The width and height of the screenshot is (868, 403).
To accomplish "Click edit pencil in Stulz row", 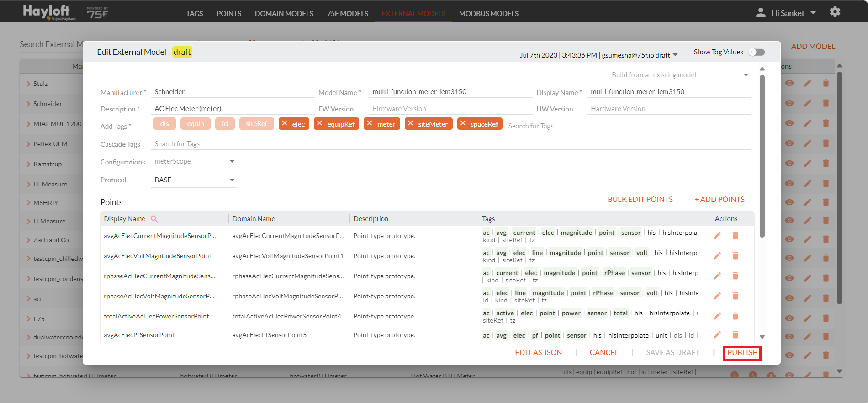I will pyautogui.click(x=808, y=83).
